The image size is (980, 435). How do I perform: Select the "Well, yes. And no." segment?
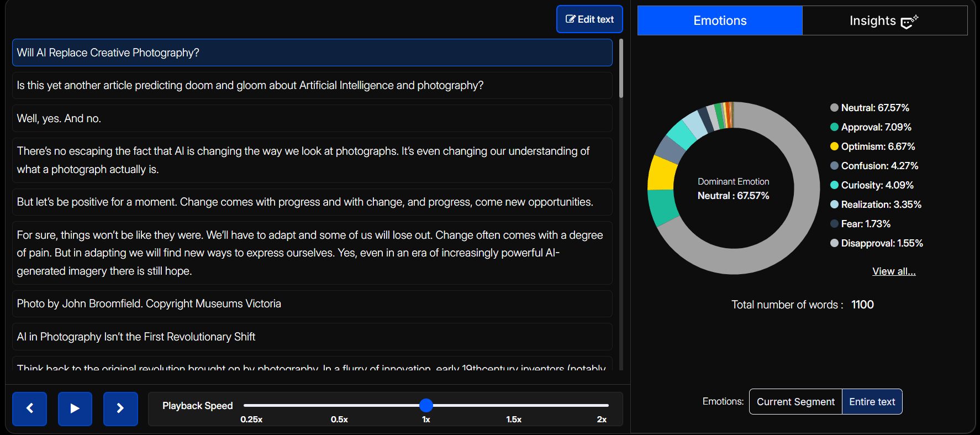[312, 118]
